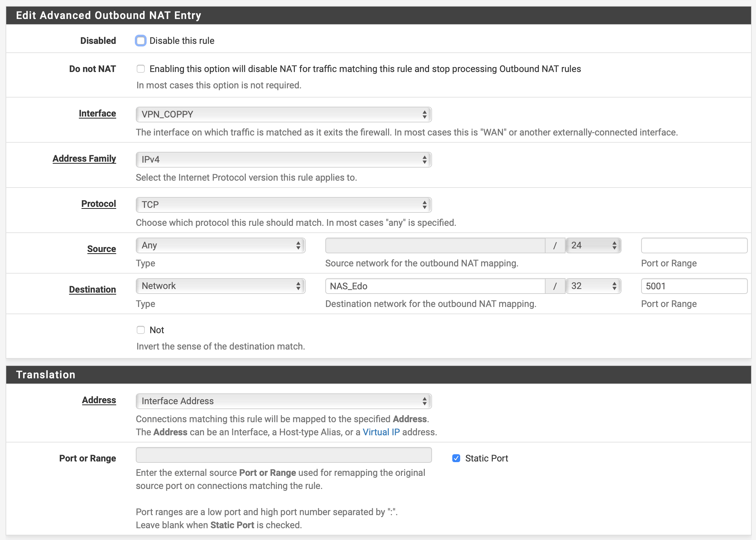Change the Source subnet mask 24 selector

(593, 245)
